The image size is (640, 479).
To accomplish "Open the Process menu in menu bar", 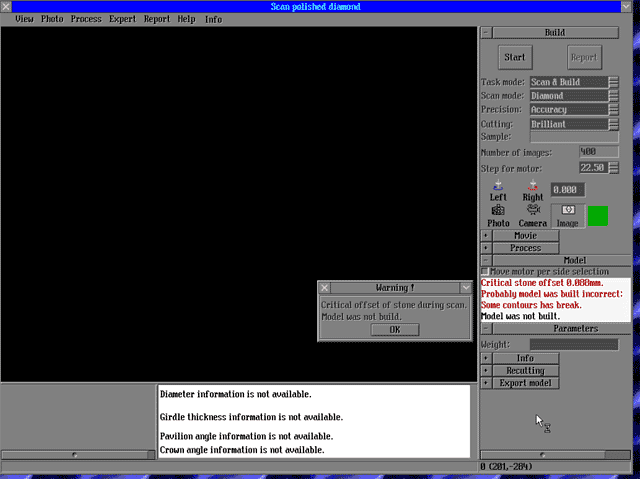I will tap(85, 19).
